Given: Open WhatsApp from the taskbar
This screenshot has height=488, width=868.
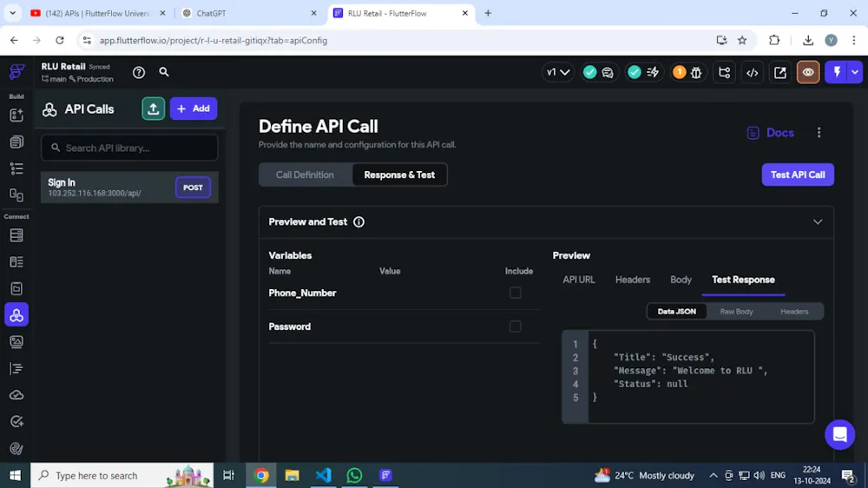Looking at the screenshot, I should (x=354, y=475).
